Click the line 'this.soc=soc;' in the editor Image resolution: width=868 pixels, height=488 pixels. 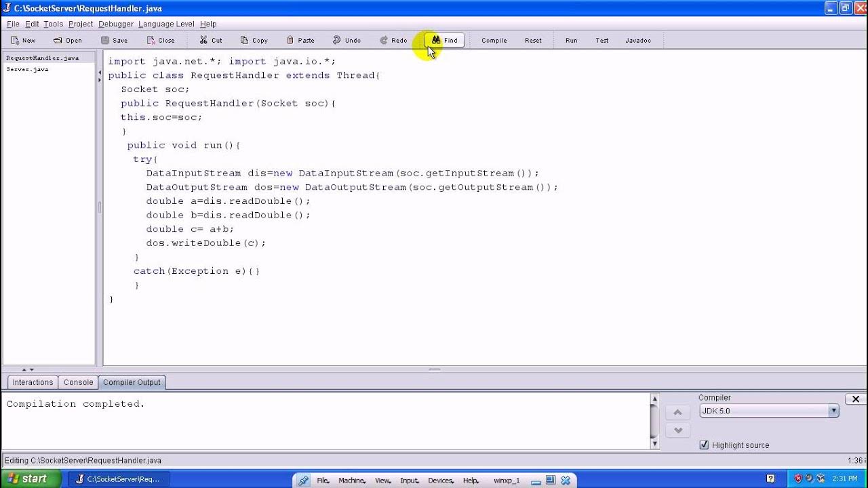(161, 117)
